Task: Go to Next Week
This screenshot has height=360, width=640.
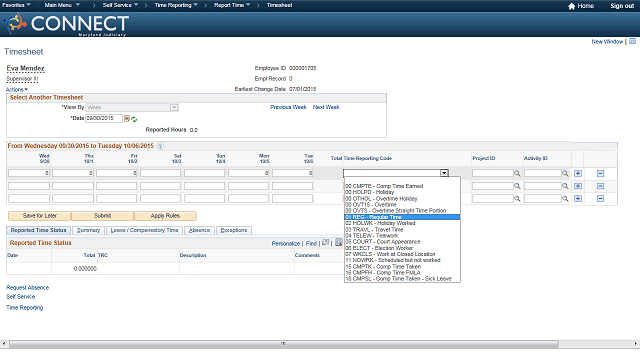Action: (326, 107)
